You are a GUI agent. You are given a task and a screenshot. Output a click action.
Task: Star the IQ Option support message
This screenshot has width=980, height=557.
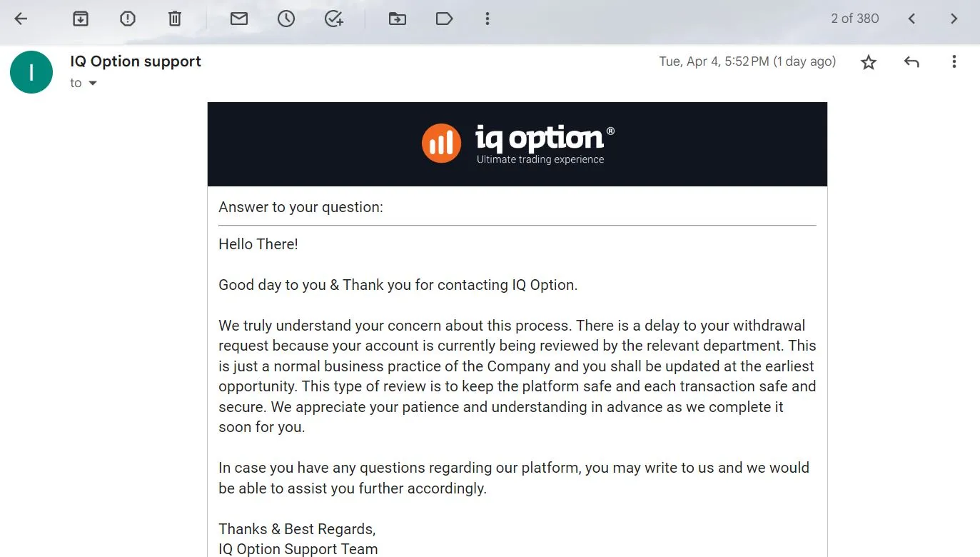pos(868,62)
